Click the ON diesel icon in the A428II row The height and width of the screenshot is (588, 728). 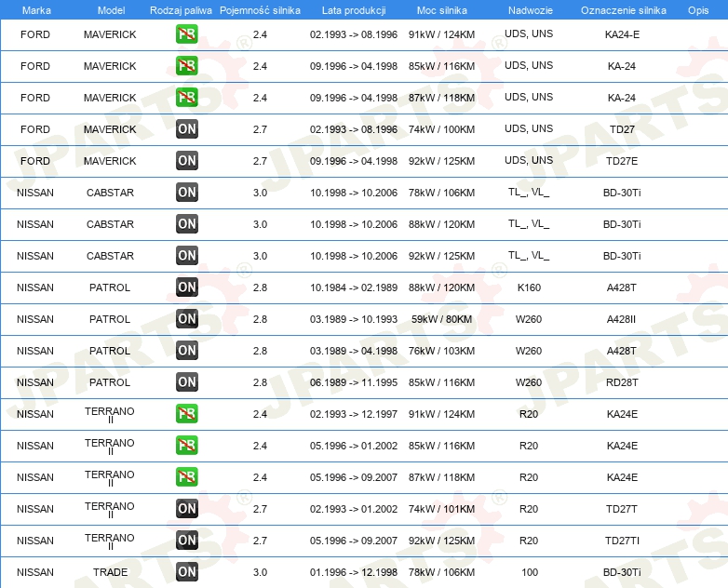[x=186, y=319]
